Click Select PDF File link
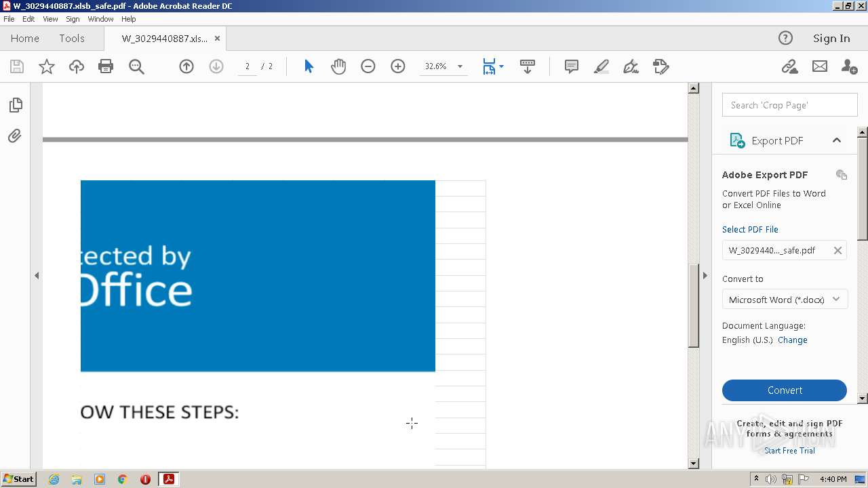 (750, 229)
